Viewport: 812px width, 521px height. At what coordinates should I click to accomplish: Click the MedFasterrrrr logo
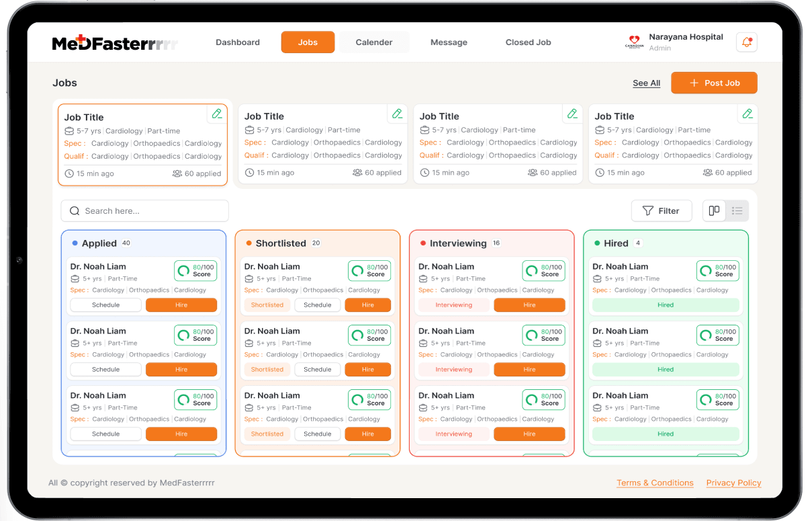(115, 43)
